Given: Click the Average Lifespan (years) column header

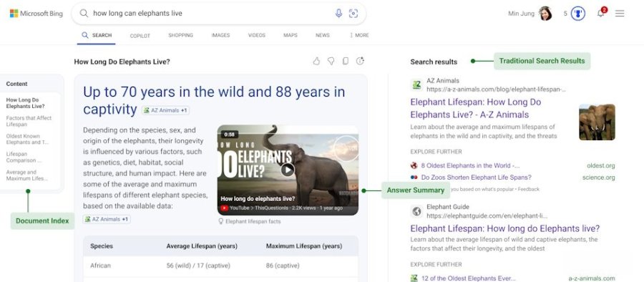Looking at the screenshot, I should point(202,246).
